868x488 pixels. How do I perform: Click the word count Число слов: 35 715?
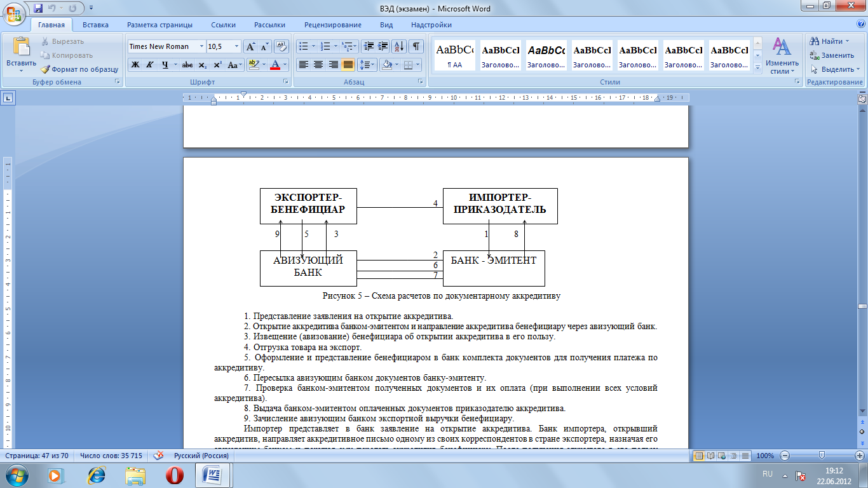111,456
